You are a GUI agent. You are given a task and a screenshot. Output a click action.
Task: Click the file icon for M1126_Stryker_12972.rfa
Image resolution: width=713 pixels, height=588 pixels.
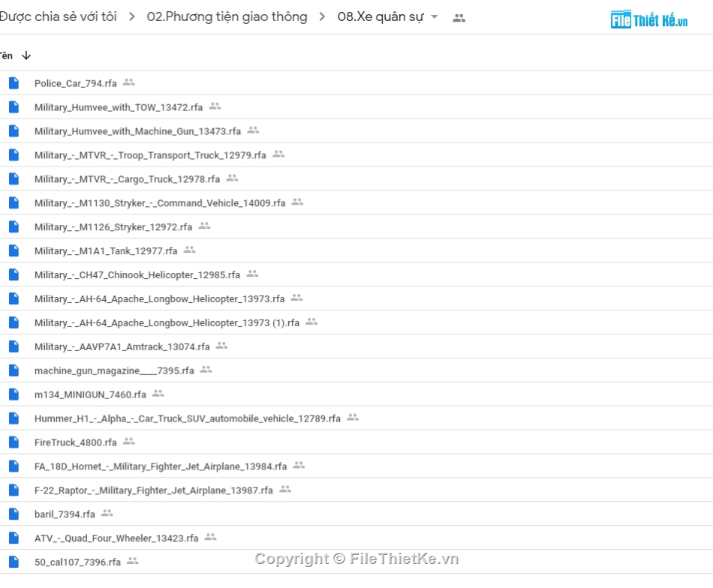pos(14,226)
